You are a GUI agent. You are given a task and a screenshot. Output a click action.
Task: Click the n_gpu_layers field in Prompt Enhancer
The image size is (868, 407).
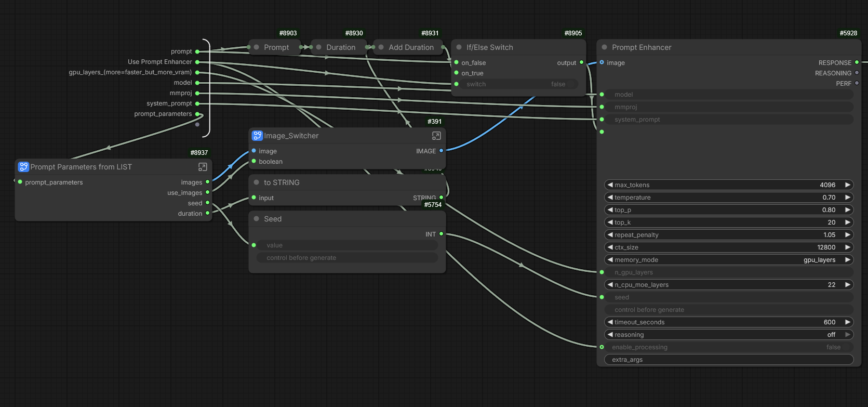pos(729,272)
